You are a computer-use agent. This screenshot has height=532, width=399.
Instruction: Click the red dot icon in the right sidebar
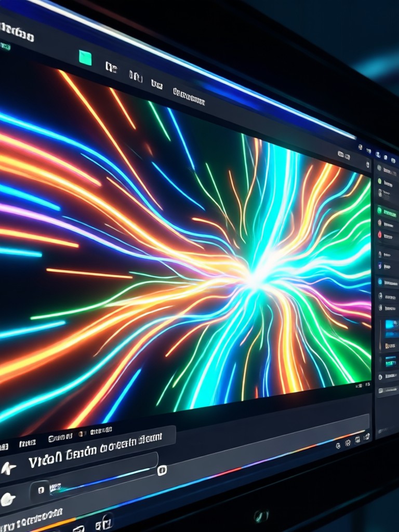coord(380,234)
